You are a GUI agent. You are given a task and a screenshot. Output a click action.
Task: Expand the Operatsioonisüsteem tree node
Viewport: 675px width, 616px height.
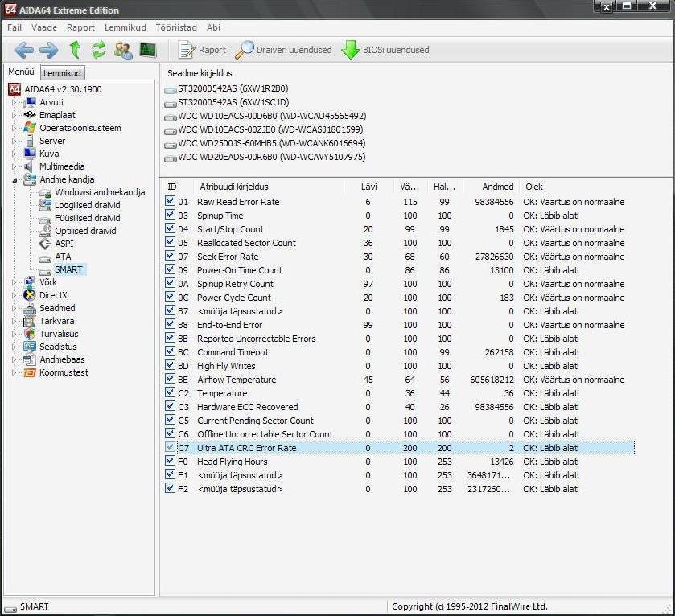[x=14, y=128]
